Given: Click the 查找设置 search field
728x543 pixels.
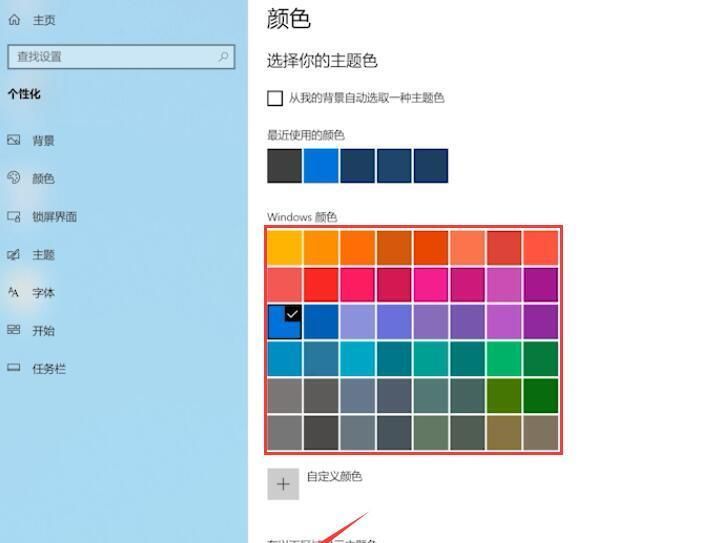Looking at the screenshot, I should pos(121,57).
